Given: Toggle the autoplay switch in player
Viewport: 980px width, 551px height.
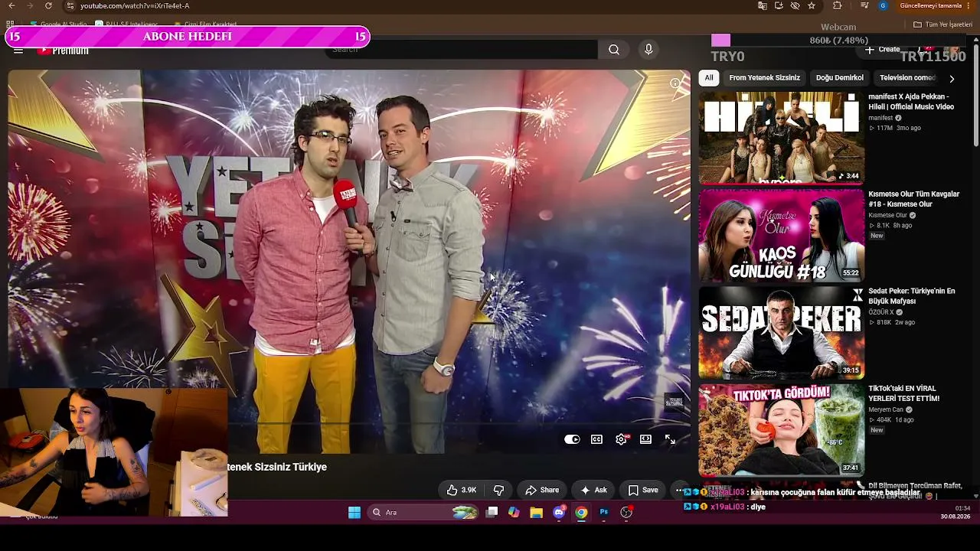Looking at the screenshot, I should 572,439.
